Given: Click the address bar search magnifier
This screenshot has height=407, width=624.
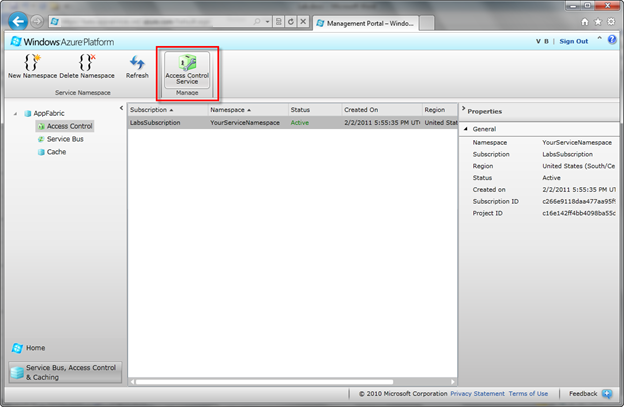Looking at the screenshot, I should coord(257,21).
